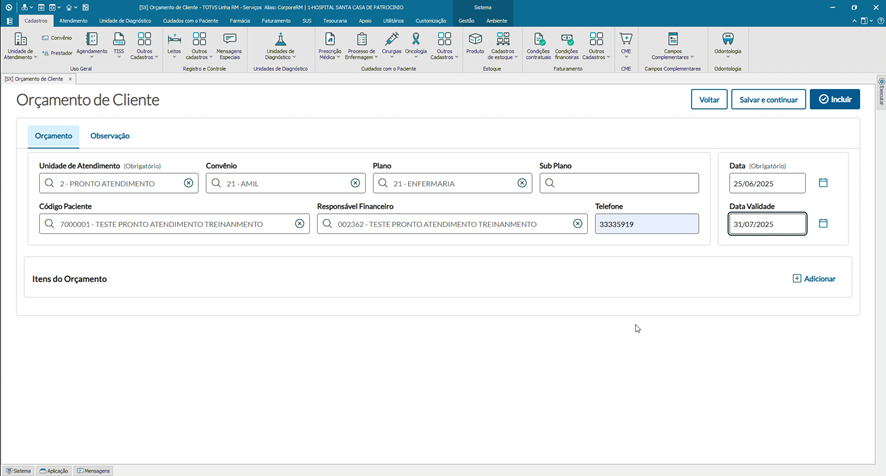Expand Outros Cadastros in Uso Geral group
886x476 pixels.
[x=144, y=45]
